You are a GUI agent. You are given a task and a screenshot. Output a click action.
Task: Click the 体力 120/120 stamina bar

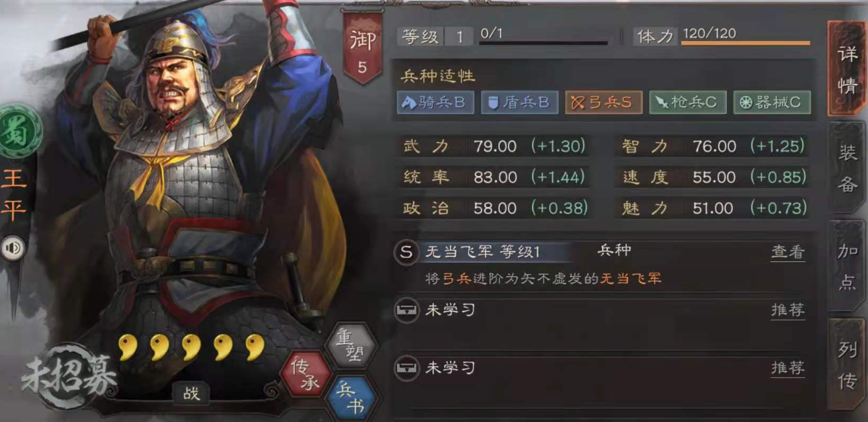pos(721,36)
